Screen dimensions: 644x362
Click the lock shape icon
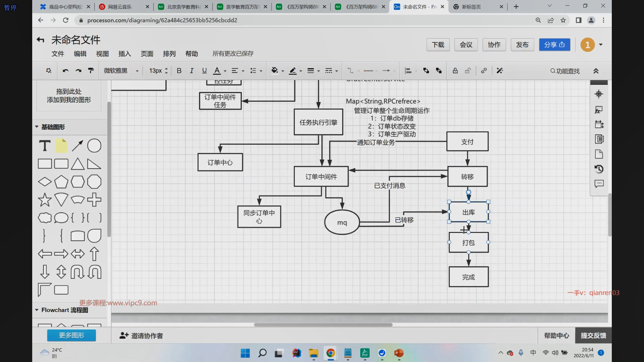click(455, 71)
